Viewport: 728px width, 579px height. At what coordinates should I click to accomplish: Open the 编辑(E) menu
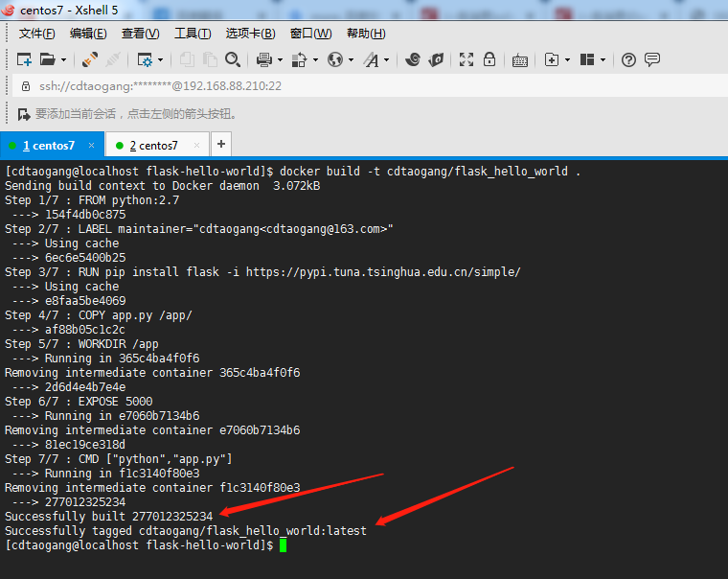click(88, 34)
